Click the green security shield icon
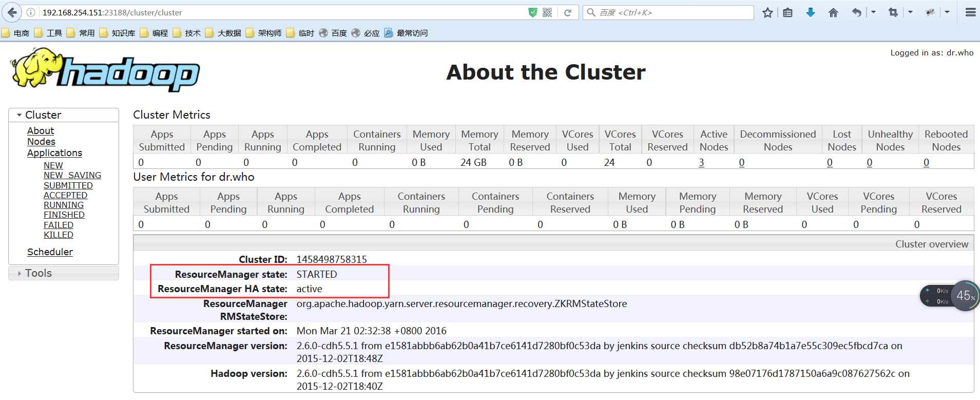The image size is (980, 400). [x=533, y=12]
